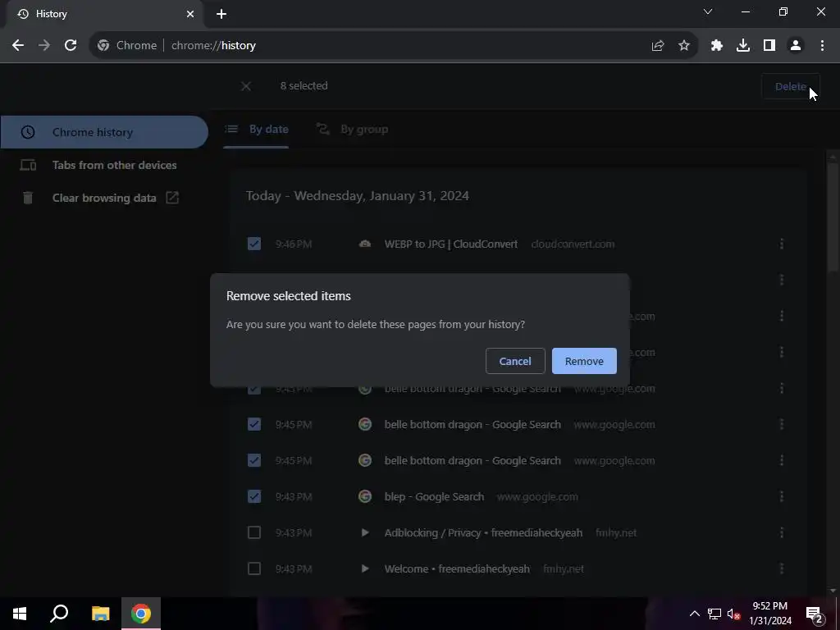
Task: Open more actions for blep Google Search
Action: tap(782, 496)
